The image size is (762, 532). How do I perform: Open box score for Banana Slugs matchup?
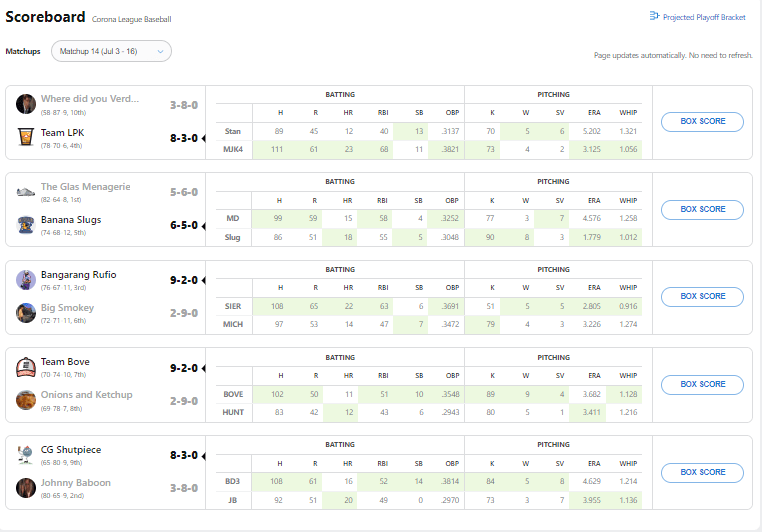702,209
